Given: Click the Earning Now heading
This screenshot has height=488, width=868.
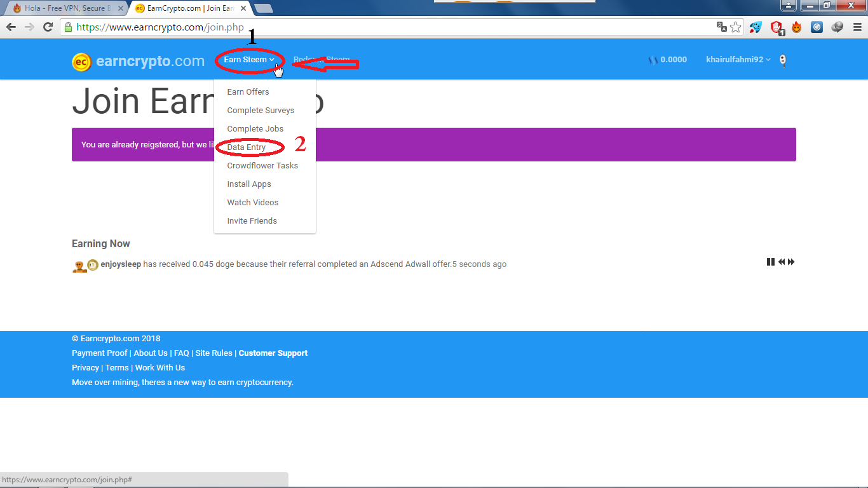Looking at the screenshot, I should [x=101, y=244].
